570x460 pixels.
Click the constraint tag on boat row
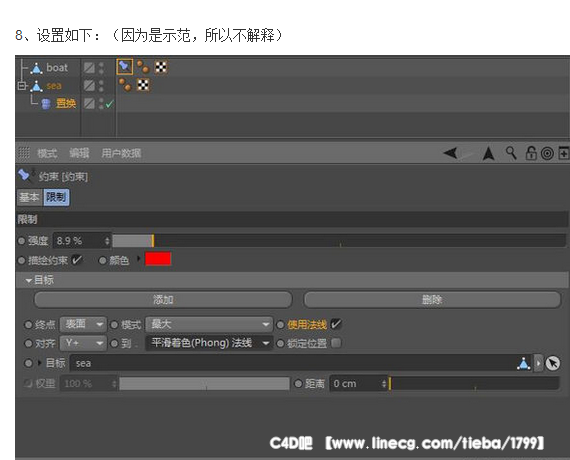pyautogui.click(x=125, y=67)
